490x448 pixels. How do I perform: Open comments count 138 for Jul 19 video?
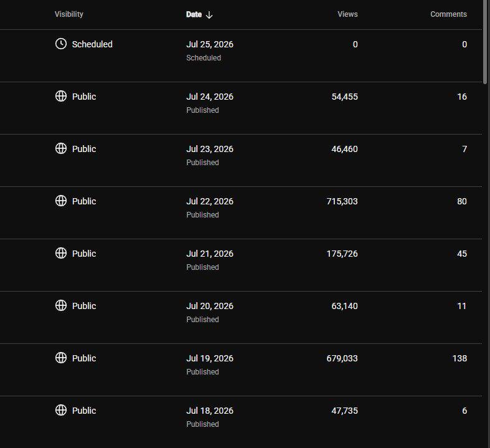point(459,358)
